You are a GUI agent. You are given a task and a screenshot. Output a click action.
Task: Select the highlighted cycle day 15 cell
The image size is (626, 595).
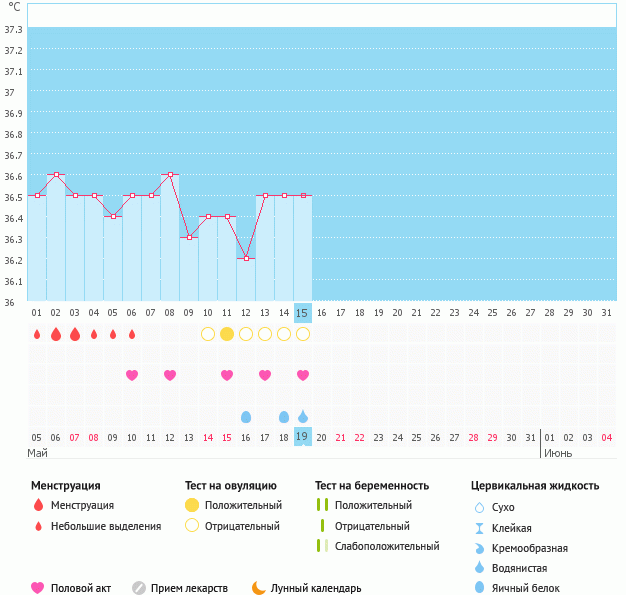point(303,313)
